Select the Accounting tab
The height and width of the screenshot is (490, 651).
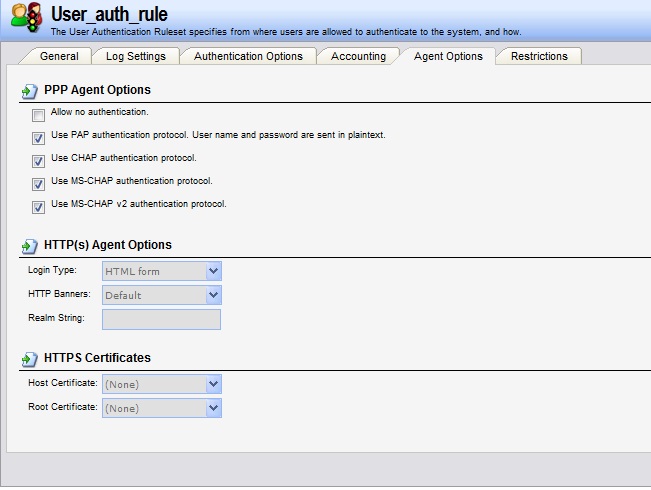[358, 56]
